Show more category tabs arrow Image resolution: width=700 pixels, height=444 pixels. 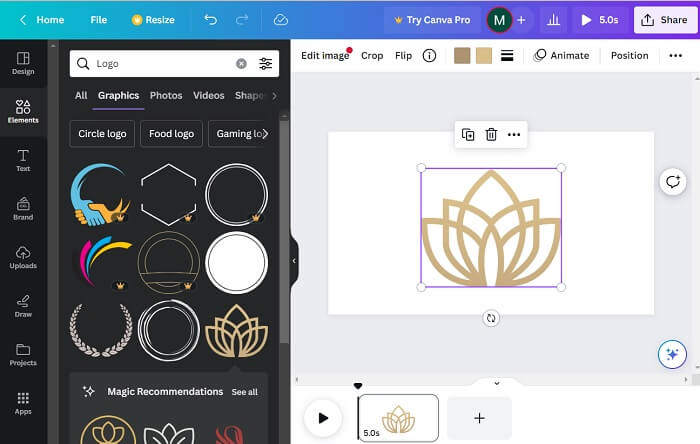pos(274,95)
